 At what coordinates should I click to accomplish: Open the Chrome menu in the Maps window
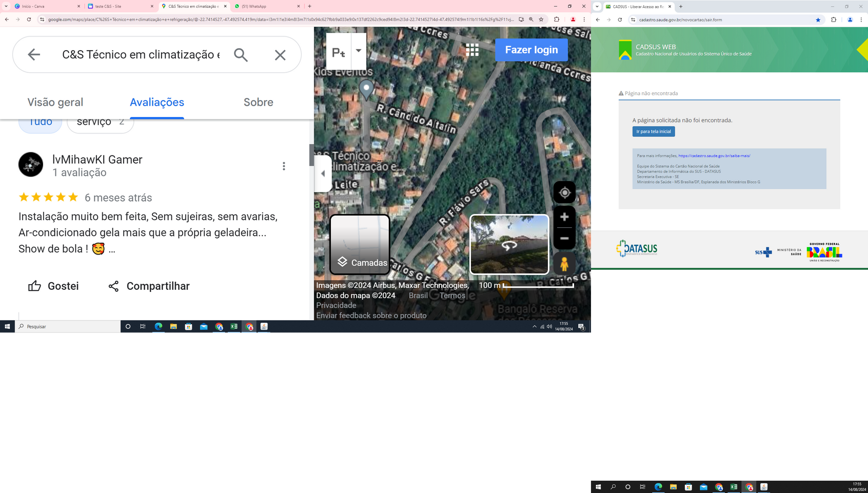pos(584,19)
